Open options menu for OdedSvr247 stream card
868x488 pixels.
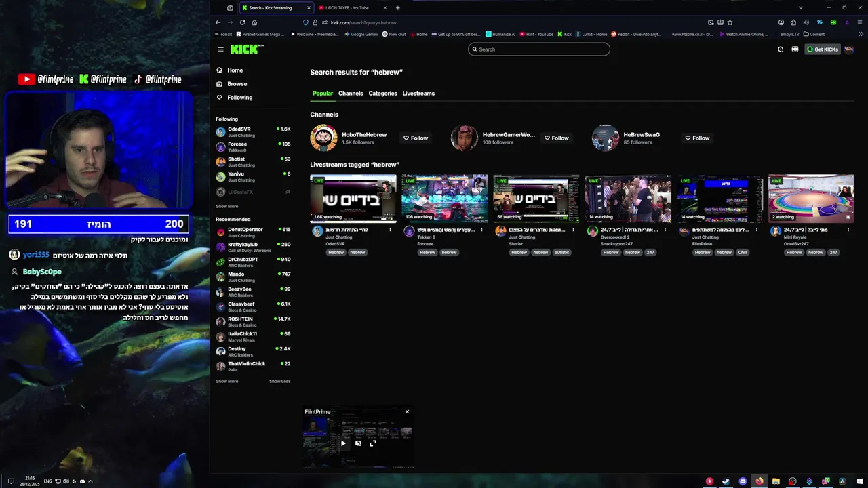click(848, 230)
